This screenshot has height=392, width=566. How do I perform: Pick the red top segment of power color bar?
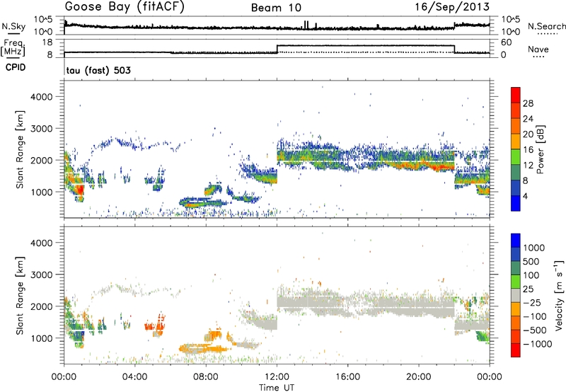click(516, 95)
